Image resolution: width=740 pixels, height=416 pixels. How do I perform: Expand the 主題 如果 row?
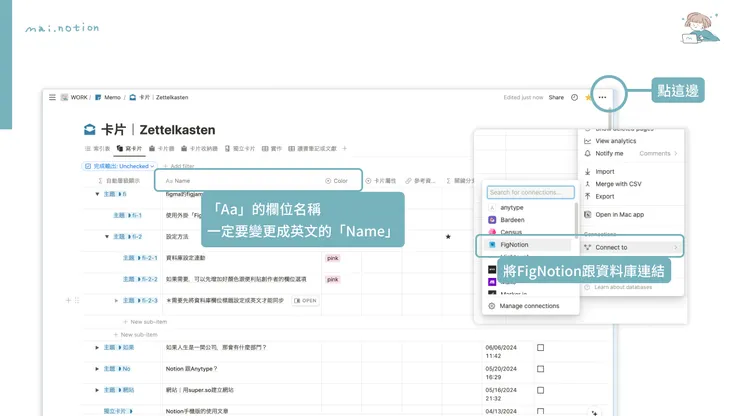tap(97, 348)
